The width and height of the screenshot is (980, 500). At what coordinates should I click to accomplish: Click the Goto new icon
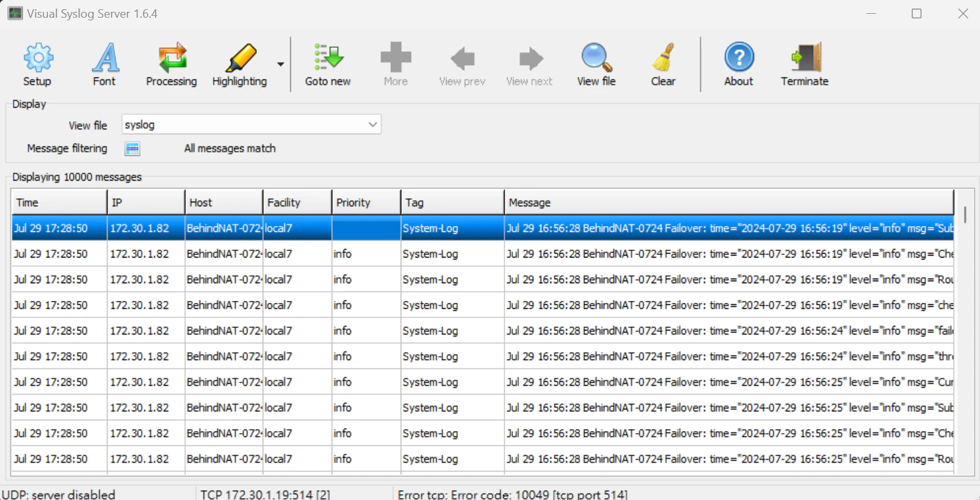328,58
